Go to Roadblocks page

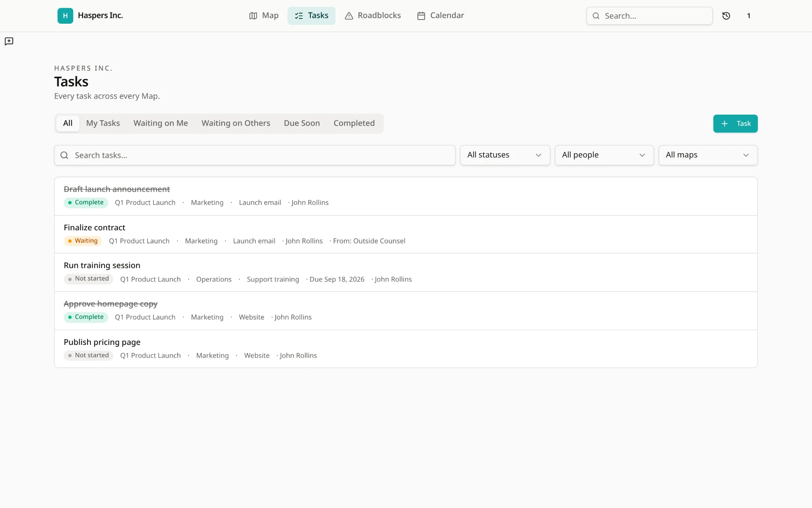point(373,16)
